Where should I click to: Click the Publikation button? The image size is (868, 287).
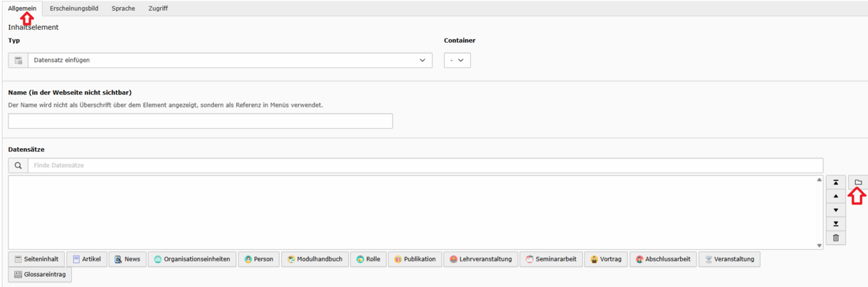[415, 259]
